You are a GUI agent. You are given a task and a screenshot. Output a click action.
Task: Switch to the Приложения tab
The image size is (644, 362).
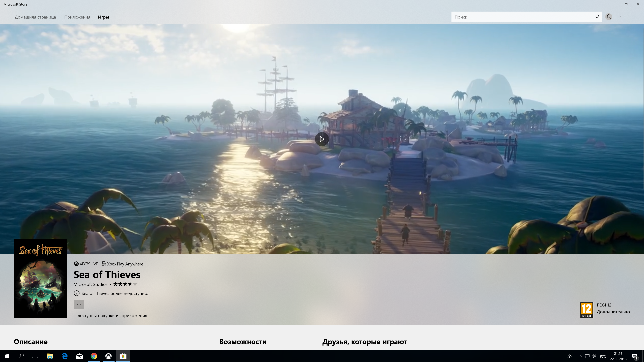pos(77,17)
